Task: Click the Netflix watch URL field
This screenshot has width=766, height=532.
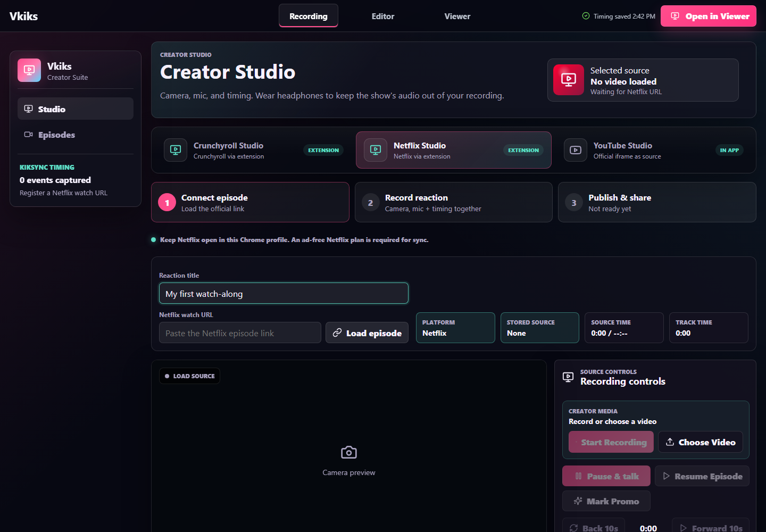Action: click(240, 332)
